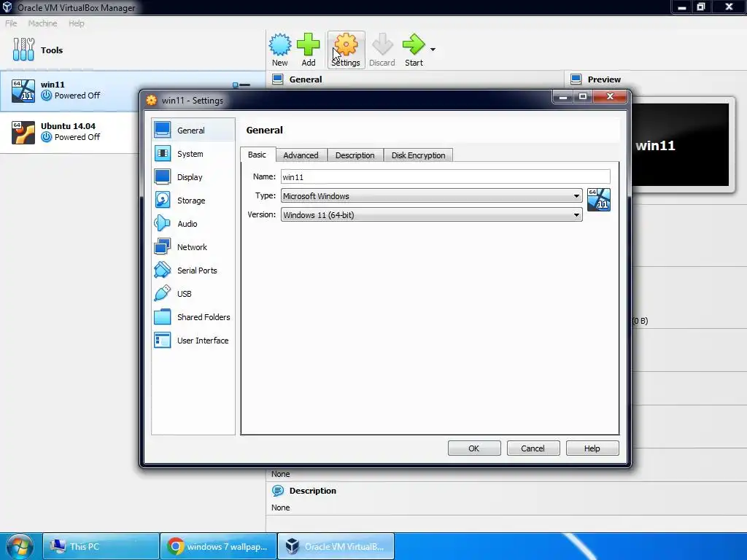Click the Settings gear toolbar icon
This screenshot has width=747, height=560.
tap(346, 44)
